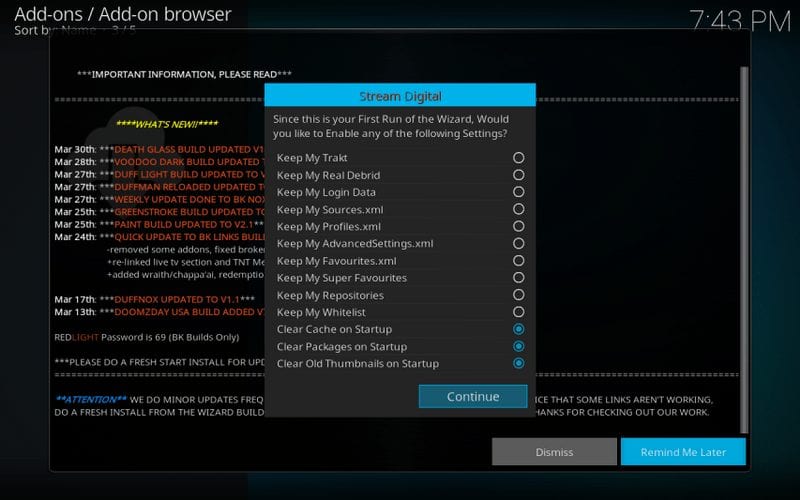Turn on Keep My Super Favourites
This screenshot has height=500, width=800.
(x=518, y=278)
